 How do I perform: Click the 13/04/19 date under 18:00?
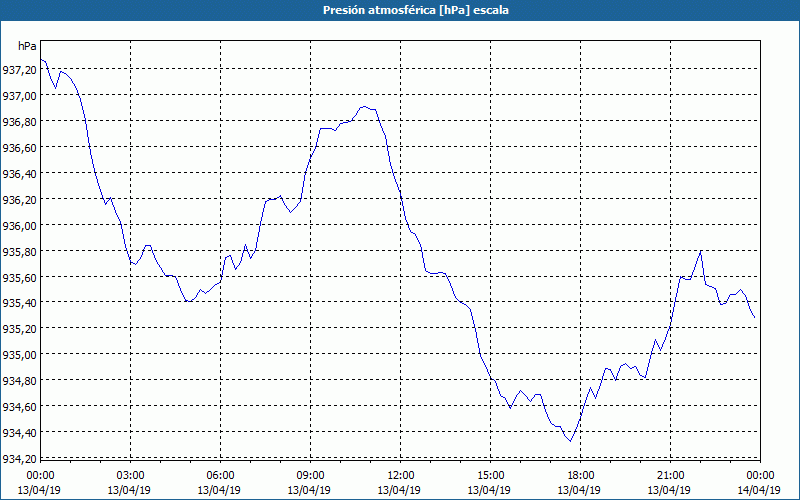[580, 490]
